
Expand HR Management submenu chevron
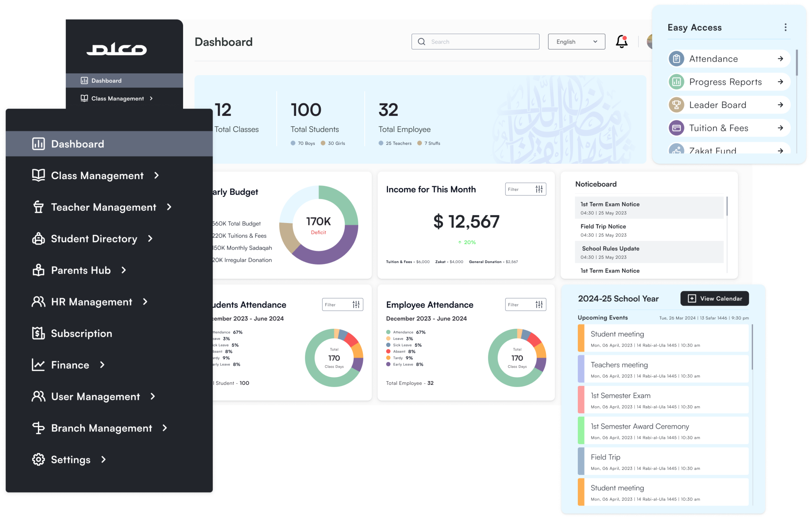click(x=145, y=302)
